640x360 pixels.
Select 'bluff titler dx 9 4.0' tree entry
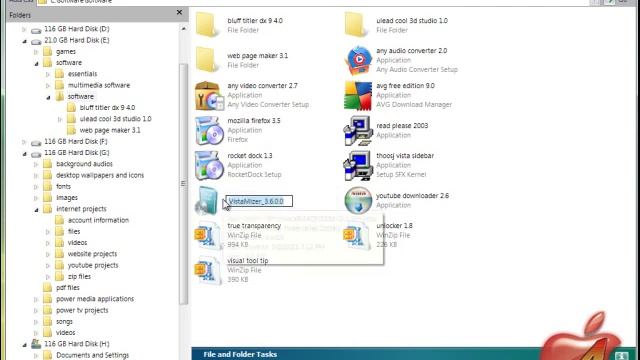[x=107, y=108]
